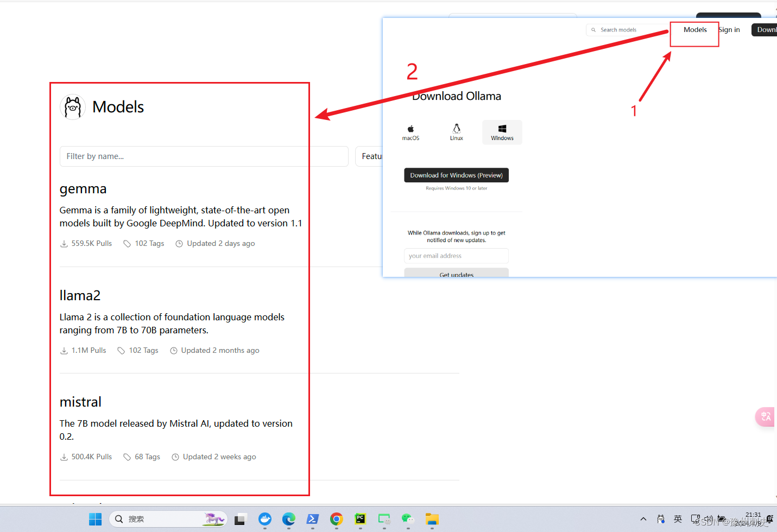Open the green screen-chat app in taskbar
Viewport: 777px width, 532px height.
tap(384, 520)
